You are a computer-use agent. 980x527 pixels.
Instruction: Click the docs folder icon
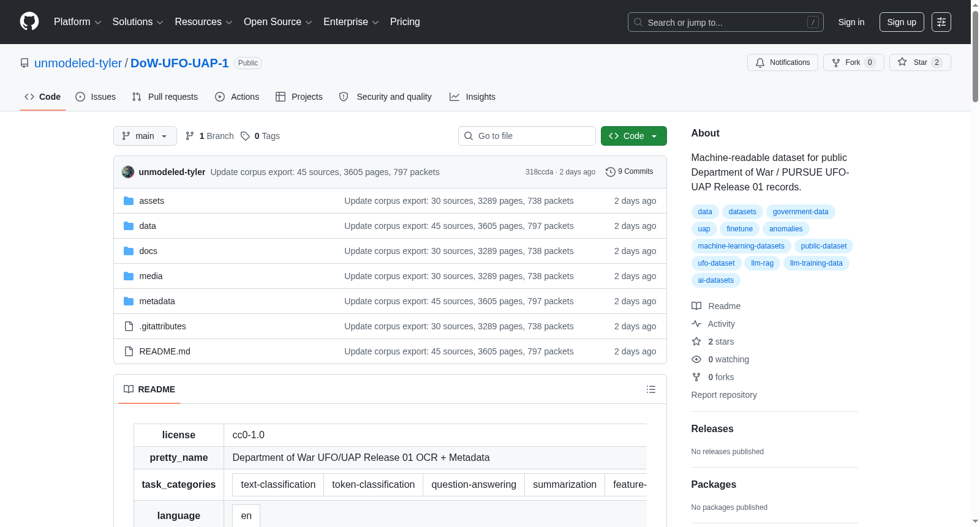[129, 251]
